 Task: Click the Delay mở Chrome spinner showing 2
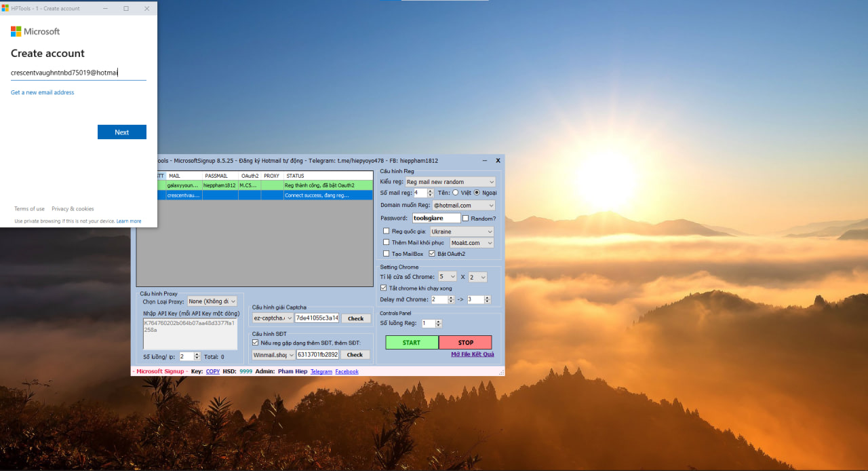point(443,299)
